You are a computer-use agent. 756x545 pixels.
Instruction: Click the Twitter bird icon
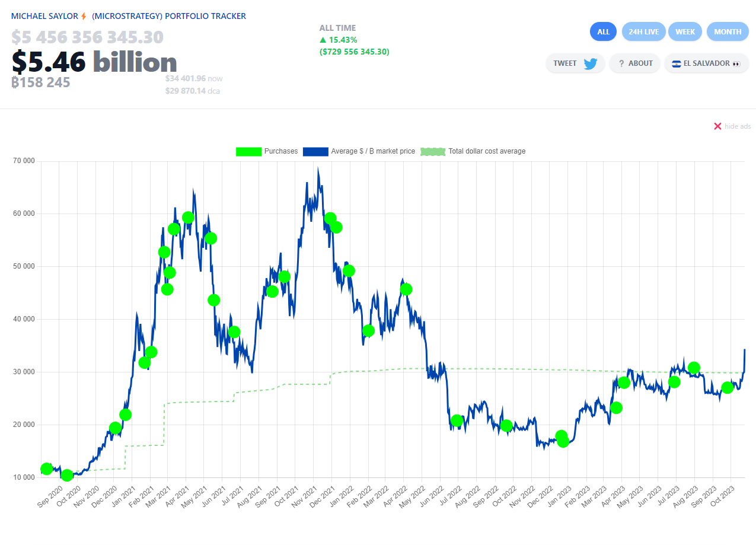pos(590,63)
